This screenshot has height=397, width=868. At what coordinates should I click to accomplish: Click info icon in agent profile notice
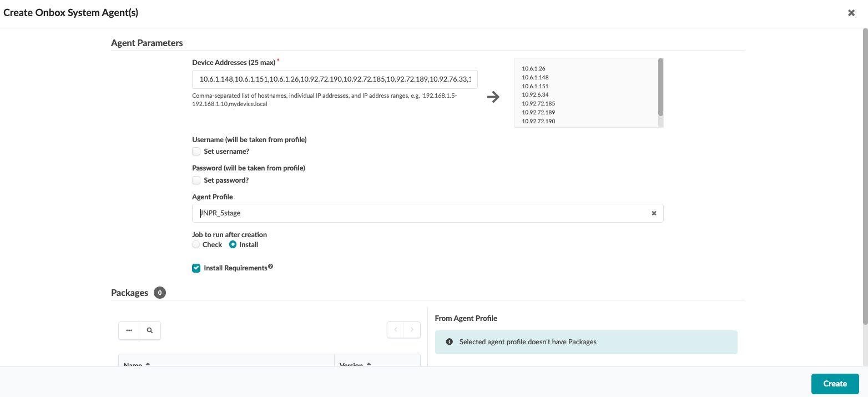tap(449, 342)
